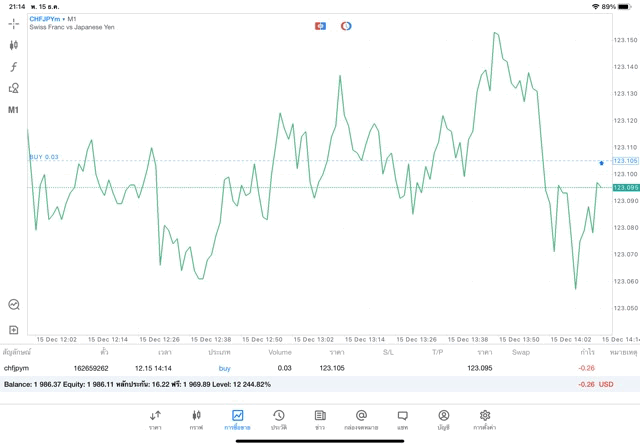The width and height of the screenshot is (640, 447).
Task: Tap the -0.26 profit cell in position row
Action: coord(587,368)
